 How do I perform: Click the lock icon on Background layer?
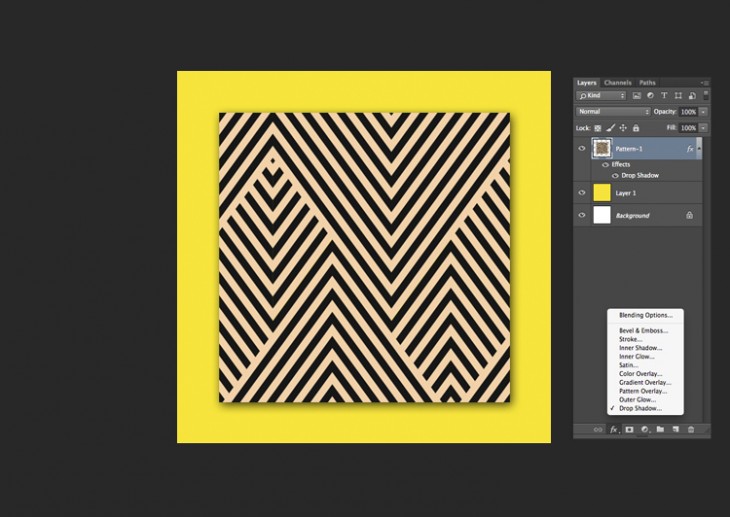click(689, 215)
